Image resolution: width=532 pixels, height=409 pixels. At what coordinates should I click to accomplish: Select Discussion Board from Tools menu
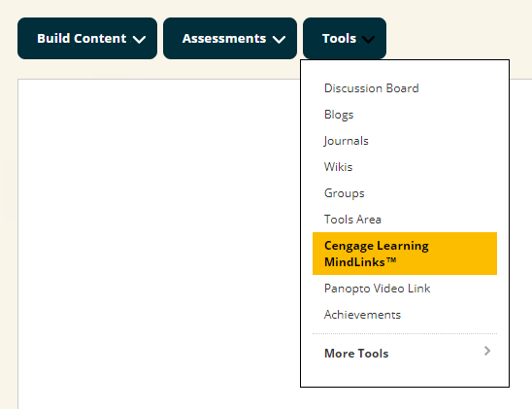[372, 88]
